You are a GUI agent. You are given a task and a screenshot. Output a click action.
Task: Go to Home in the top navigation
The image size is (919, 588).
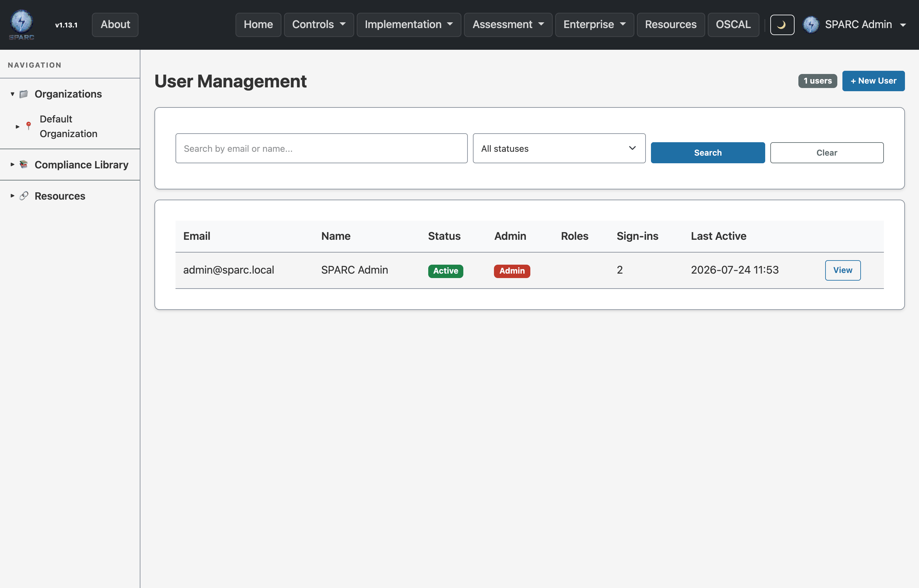[258, 25]
